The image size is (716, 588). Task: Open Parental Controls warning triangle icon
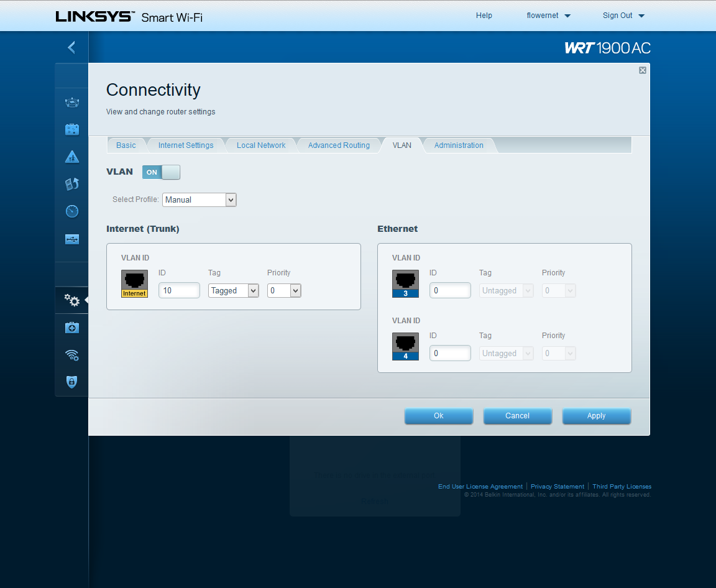[x=72, y=157]
